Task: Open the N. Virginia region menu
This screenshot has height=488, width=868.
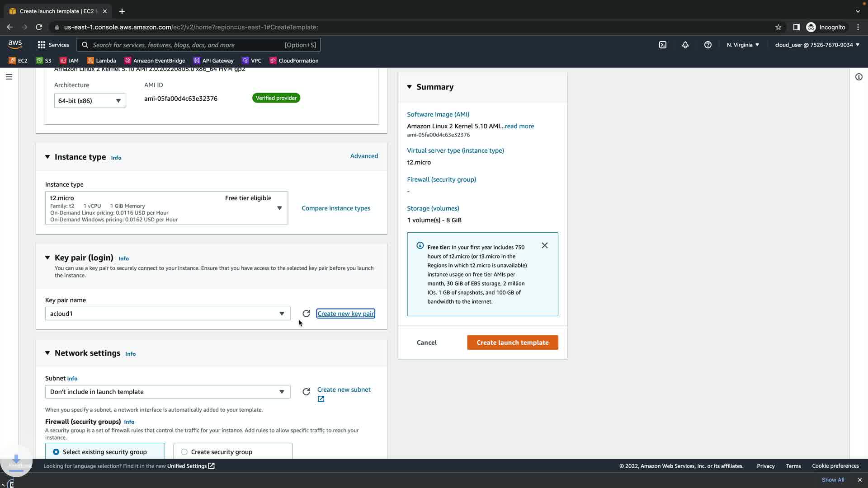Action: click(x=743, y=45)
